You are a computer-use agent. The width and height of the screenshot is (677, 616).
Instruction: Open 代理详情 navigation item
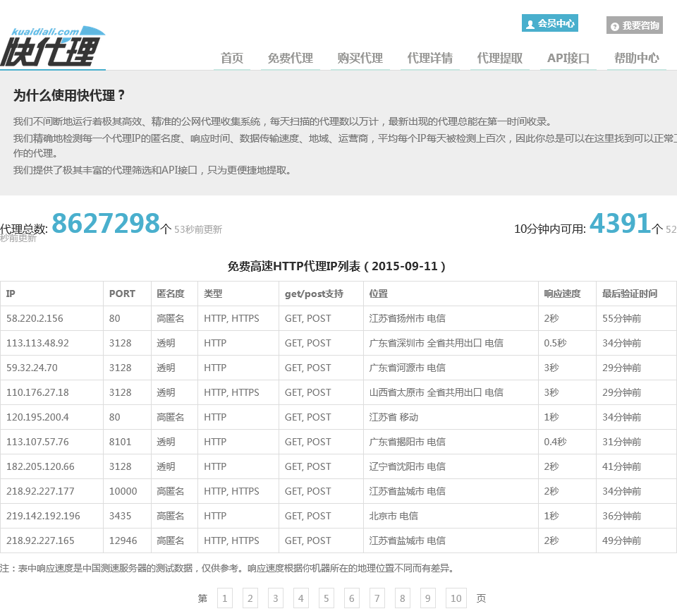tap(430, 58)
